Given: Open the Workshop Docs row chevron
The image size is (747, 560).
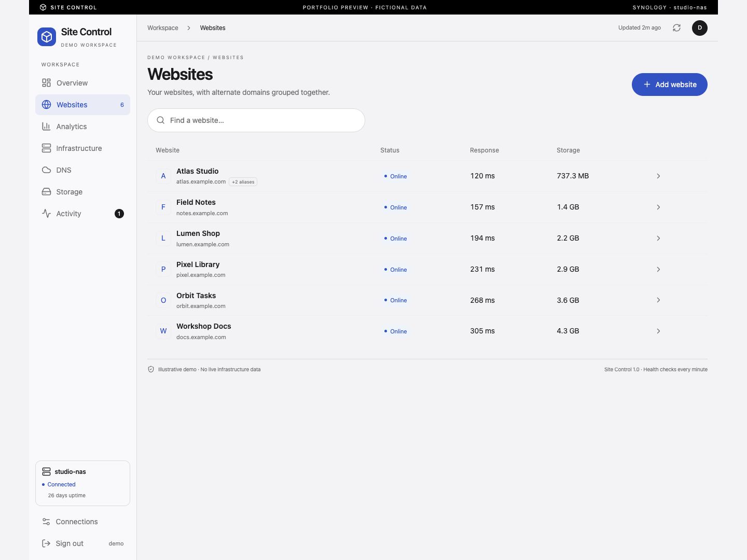Looking at the screenshot, I should tap(658, 331).
